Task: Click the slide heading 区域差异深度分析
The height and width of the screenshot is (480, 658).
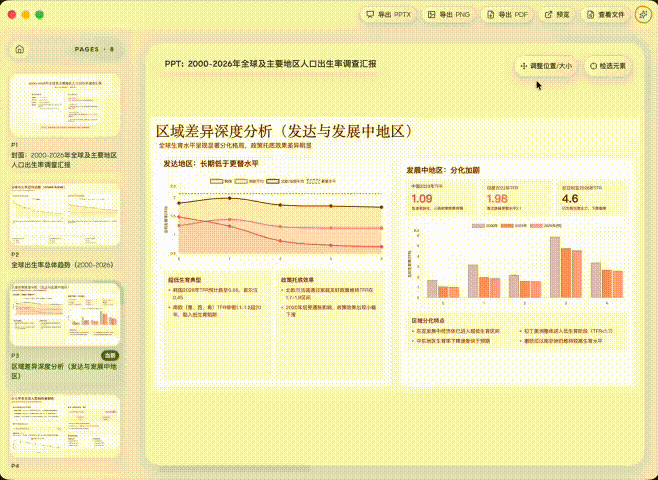Action: (x=284, y=131)
